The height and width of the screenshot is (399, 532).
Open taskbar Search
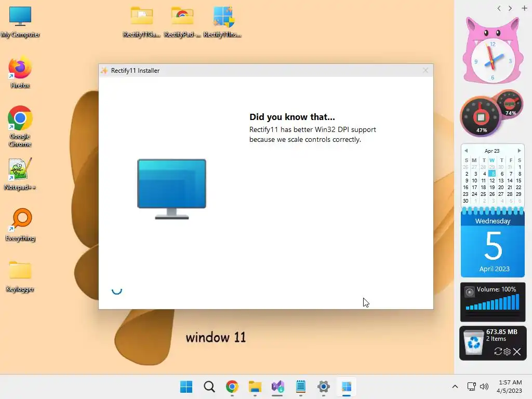pos(209,387)
